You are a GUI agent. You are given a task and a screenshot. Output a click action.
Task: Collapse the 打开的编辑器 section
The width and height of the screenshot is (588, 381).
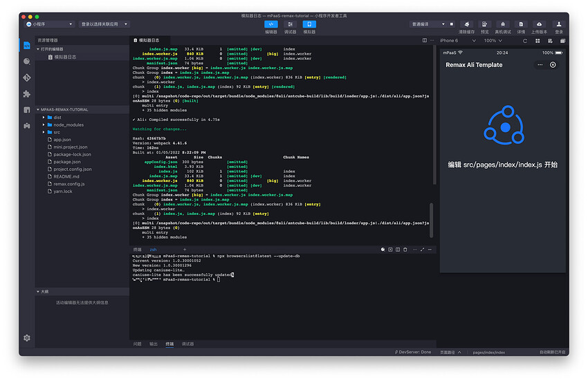(x=38, y=49)
